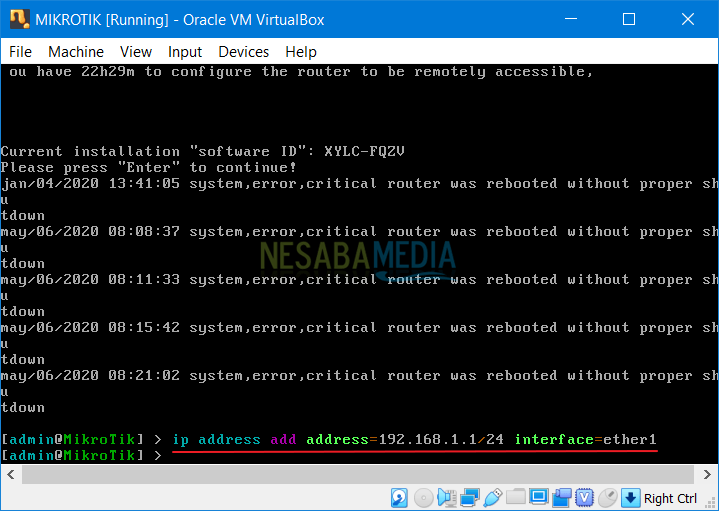Click the Right Ctrl host key label
This screenshot has height=511, width=719.
pos(670,498)
